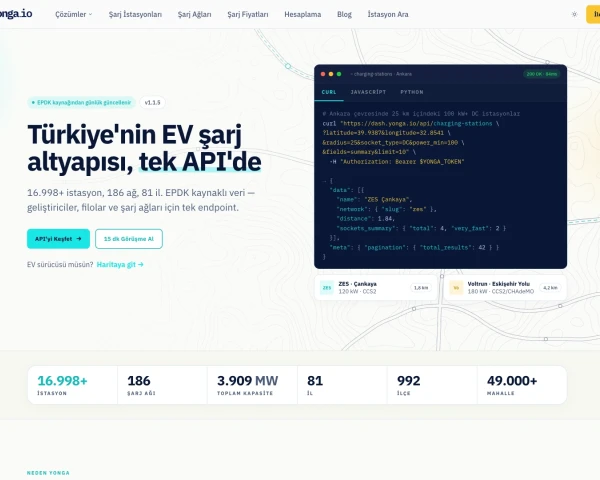This screenshot has height=480, width=600.
Task: Open İstasyon Ara in the navbar
Action: [x=388, y=15]
